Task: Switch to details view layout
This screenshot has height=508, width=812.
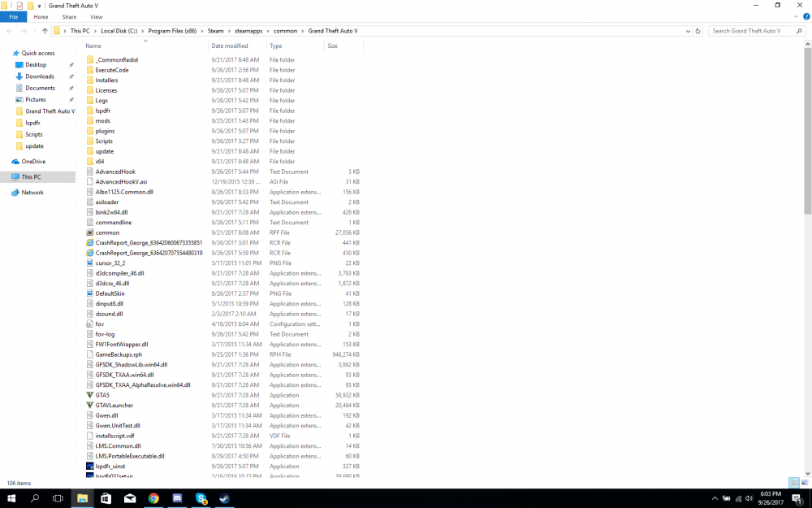Action: coord(794,483)
